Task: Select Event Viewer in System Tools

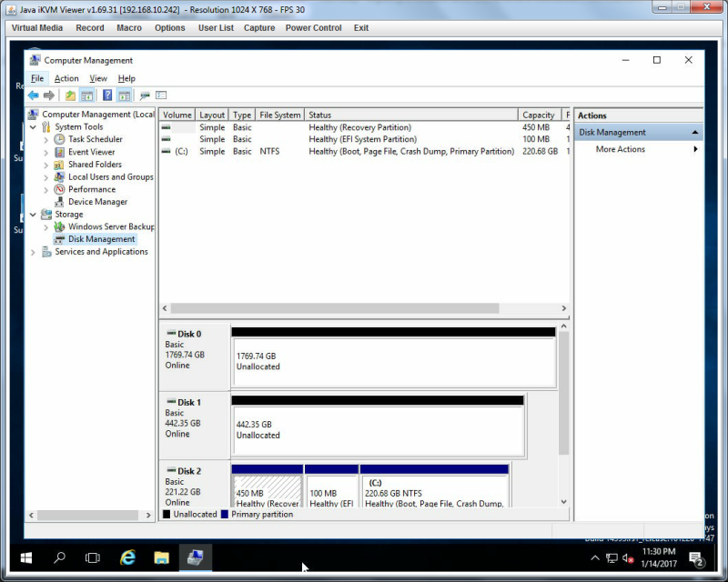Action: click(92, 152)
